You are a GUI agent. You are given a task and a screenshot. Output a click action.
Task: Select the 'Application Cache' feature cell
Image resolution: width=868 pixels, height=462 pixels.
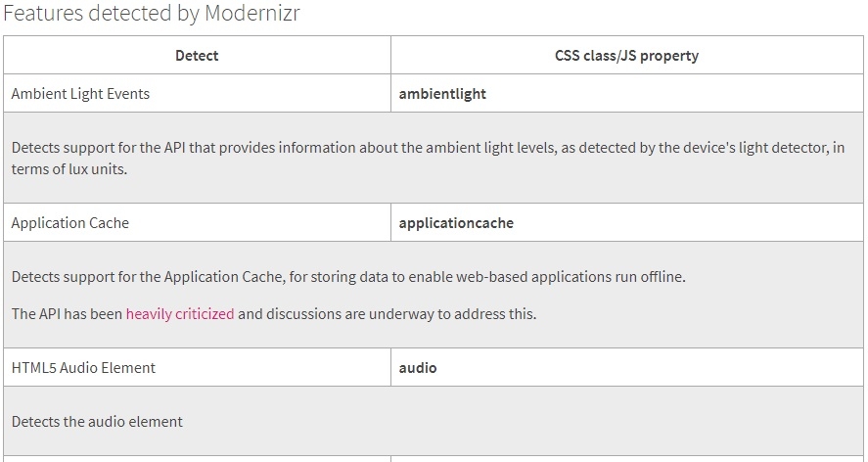point(70,222)
